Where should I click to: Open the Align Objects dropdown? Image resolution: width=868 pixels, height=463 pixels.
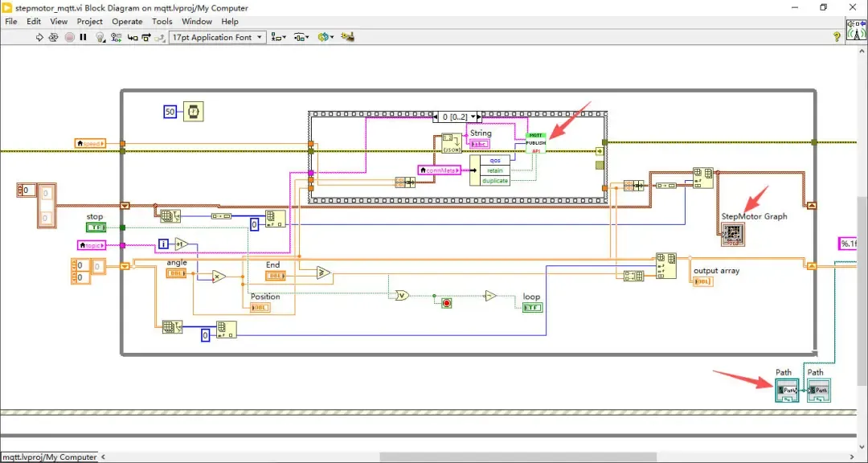(278, 37)
